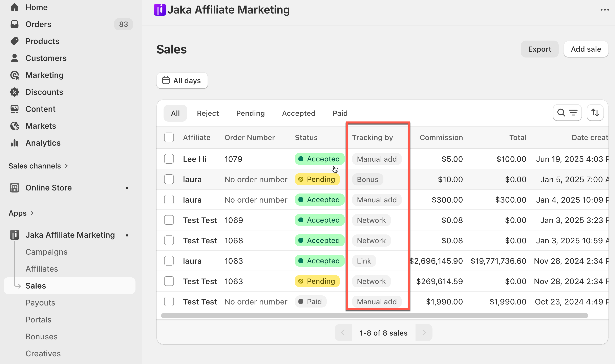Click the Export button
Screen dimensions: 615x364
539,49
